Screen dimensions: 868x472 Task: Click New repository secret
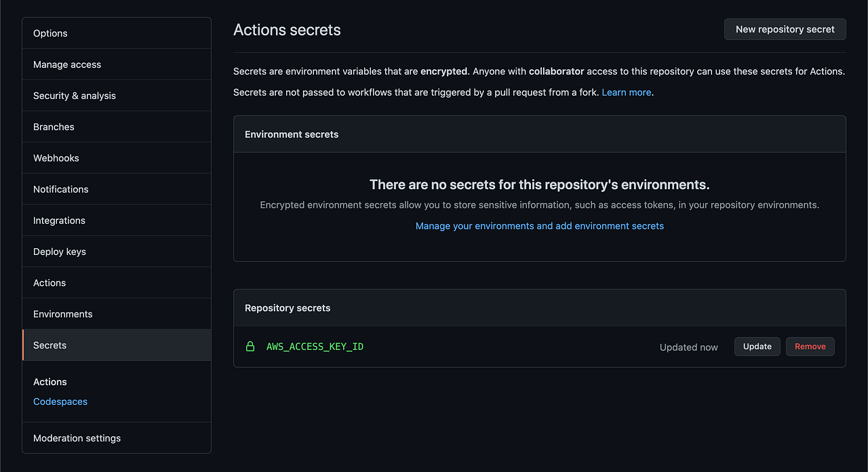tap(785, 29)
